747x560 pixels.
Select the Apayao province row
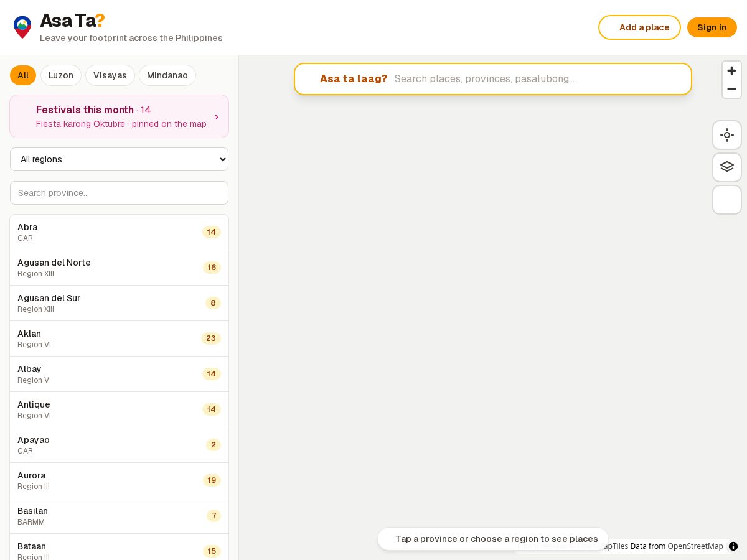click(119, 445)
